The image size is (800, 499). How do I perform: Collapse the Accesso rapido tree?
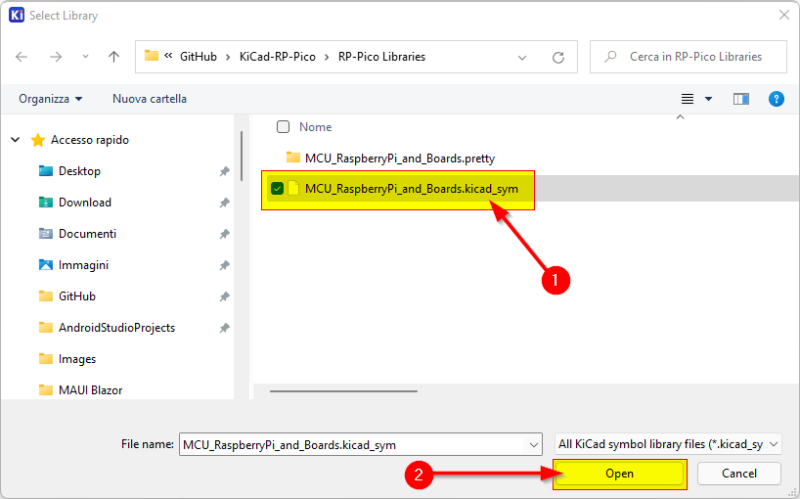pos(15,140)
